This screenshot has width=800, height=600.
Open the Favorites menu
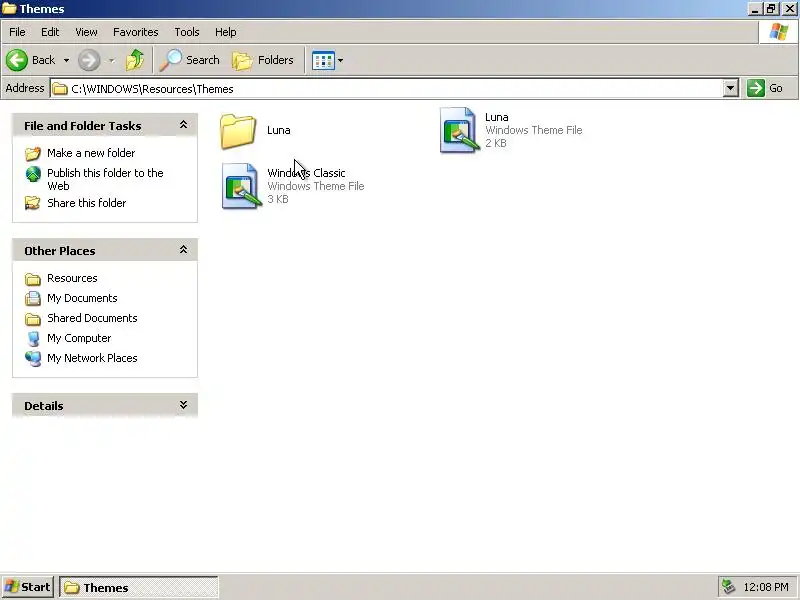136,32
